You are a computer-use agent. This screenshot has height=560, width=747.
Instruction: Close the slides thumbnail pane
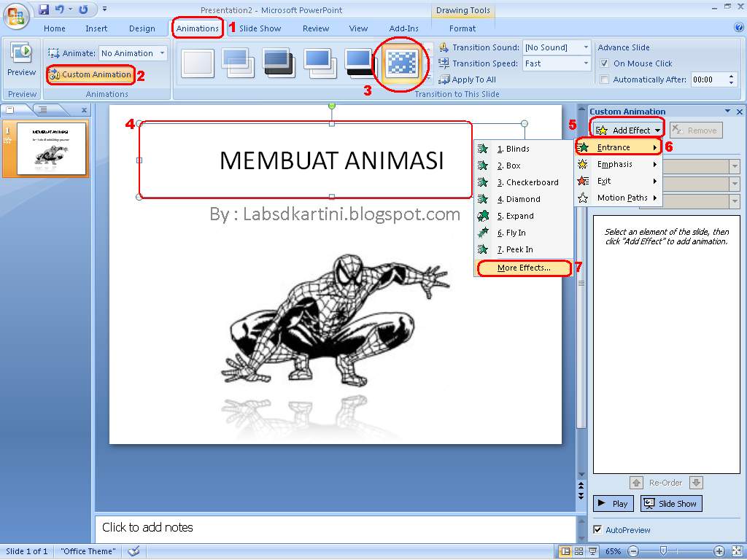click(x=84, y=111)
